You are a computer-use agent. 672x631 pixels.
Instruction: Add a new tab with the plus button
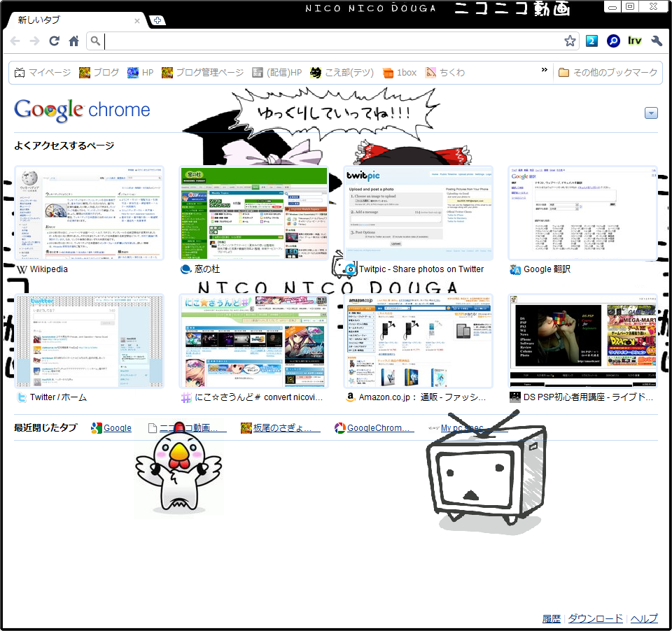pos(157,20)
